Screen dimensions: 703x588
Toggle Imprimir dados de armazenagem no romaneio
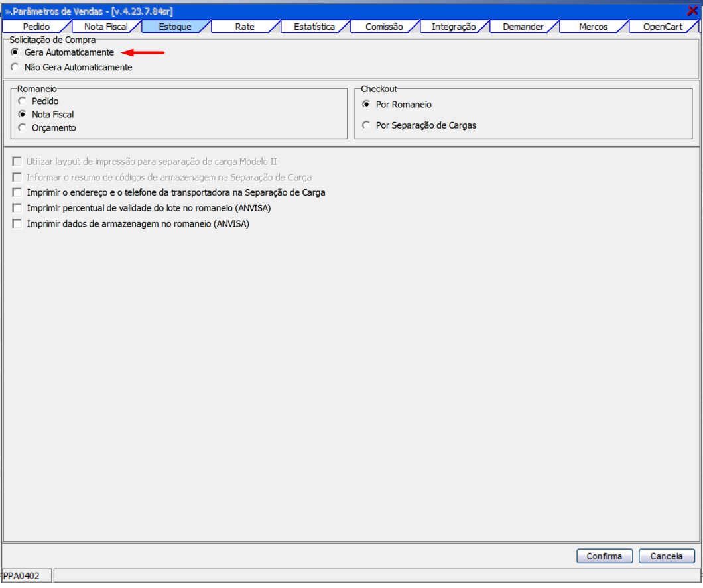coord(17,224)
